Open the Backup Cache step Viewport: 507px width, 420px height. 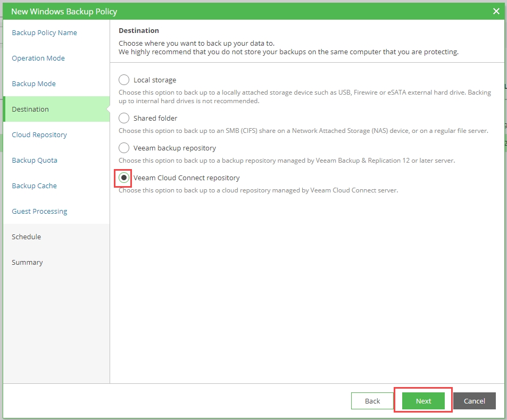(34, 186)
